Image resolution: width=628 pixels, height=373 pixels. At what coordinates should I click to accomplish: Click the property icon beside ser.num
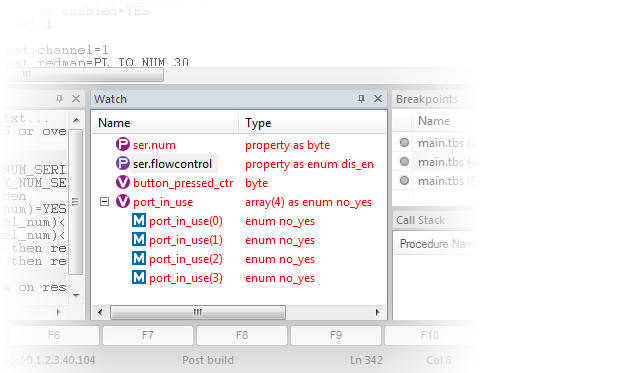pyautogui.click(x=123, y=144)
